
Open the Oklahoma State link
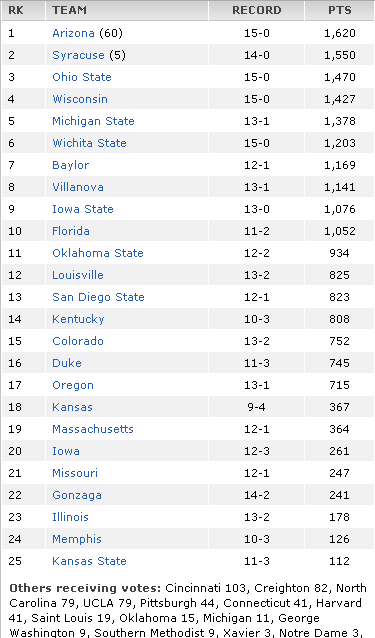pos(98,253)
